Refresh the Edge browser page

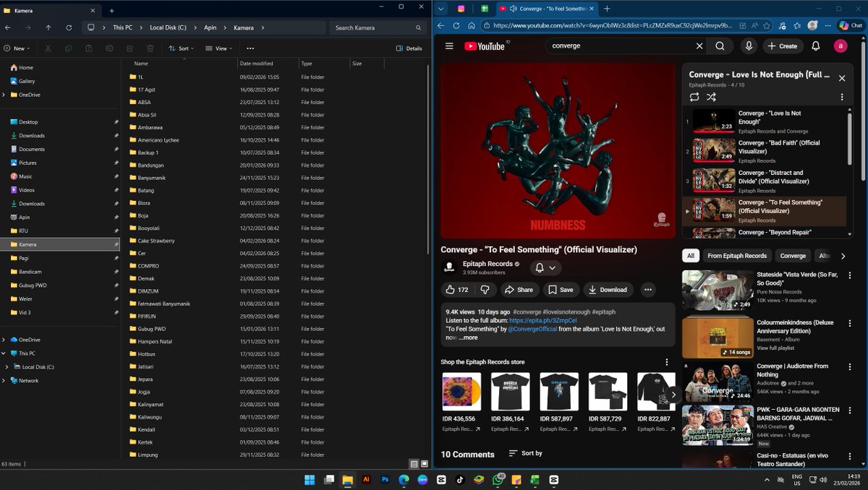456,25
